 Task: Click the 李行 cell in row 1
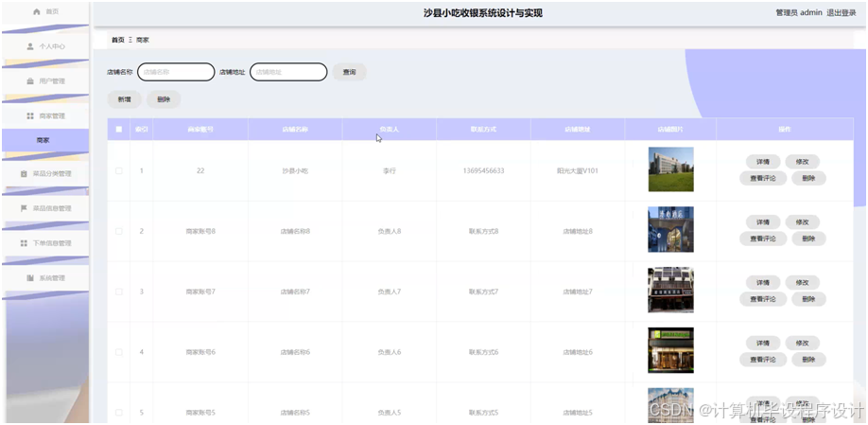tap(390, 170)
